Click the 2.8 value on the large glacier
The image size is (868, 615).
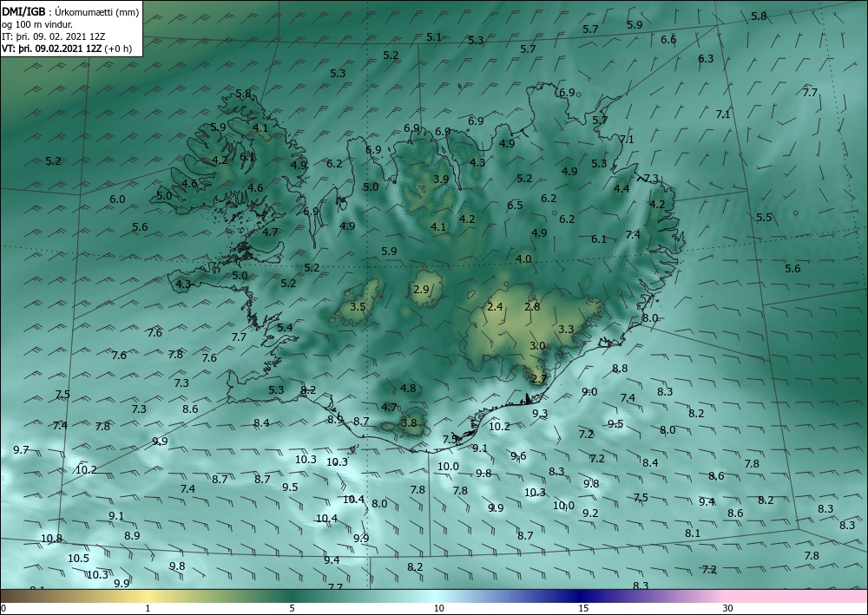532,306
